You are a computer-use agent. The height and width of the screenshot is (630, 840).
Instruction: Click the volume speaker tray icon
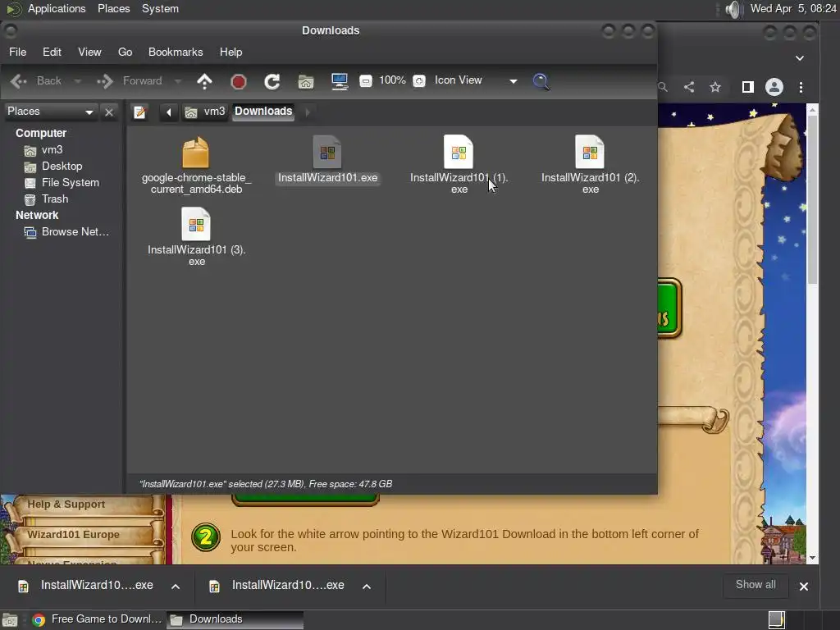[x=733, y=9]
